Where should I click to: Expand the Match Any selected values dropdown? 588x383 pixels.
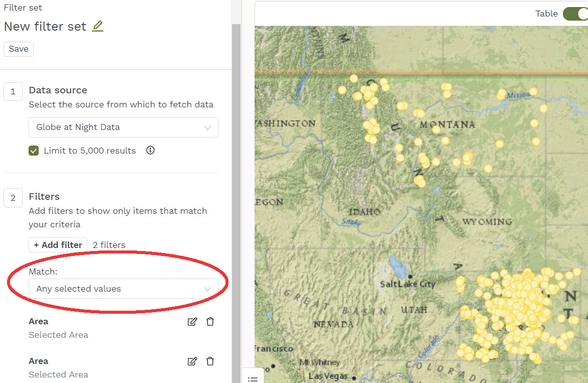tap(123, 289)
